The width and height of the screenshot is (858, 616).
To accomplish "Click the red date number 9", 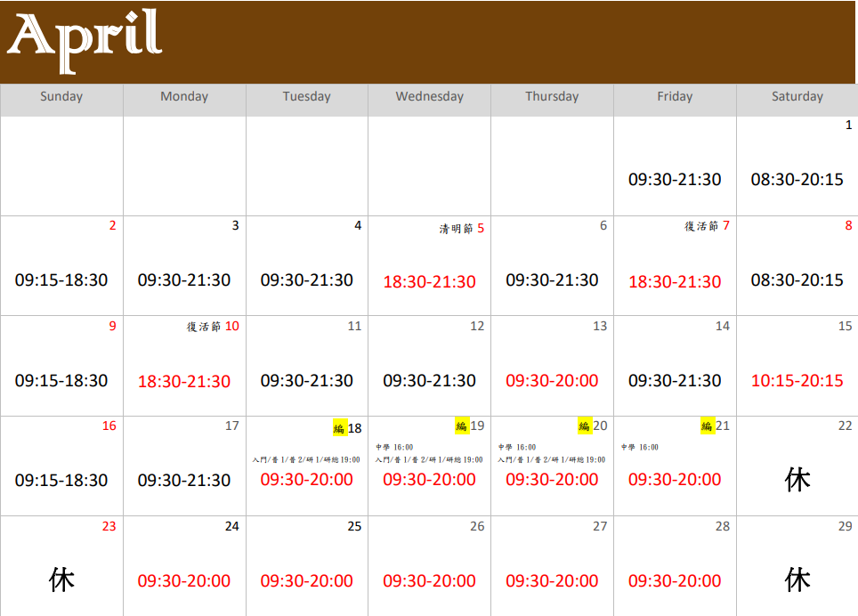I will (x=113, y=326).
